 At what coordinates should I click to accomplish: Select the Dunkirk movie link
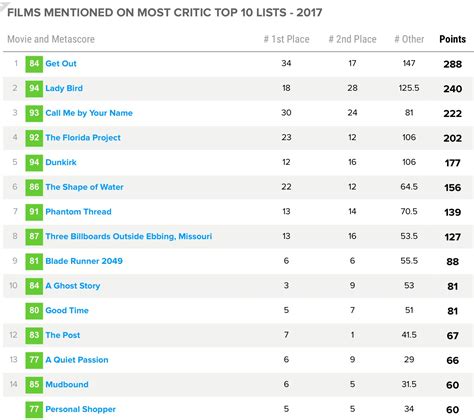coord(61,162)
